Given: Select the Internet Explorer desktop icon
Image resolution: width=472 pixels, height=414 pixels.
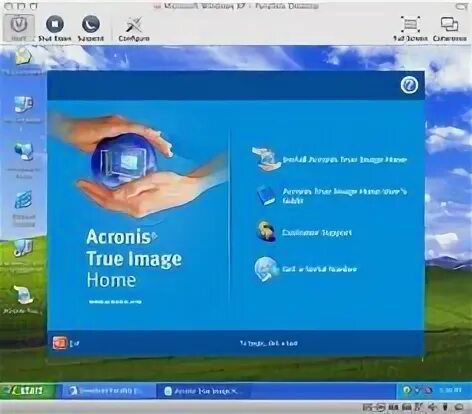Looking at the screenshot, I should pyautogui.click(x=23, y=200).
